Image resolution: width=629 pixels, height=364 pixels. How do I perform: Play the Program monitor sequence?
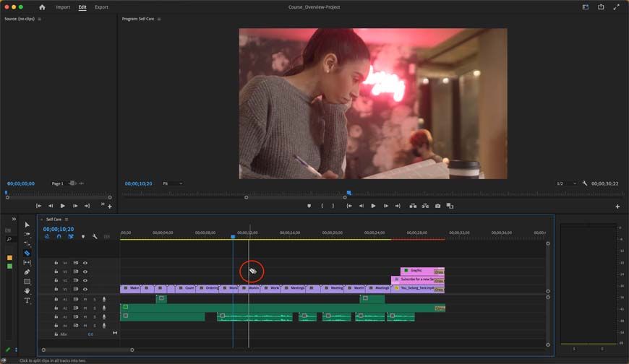pos(373,206)
